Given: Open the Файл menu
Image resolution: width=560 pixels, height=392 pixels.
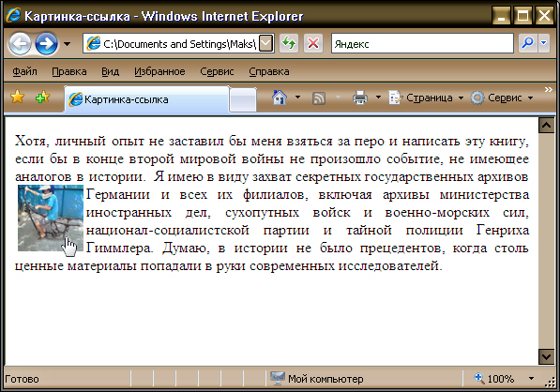Looking at the screenshot, I should pos(24,71).
